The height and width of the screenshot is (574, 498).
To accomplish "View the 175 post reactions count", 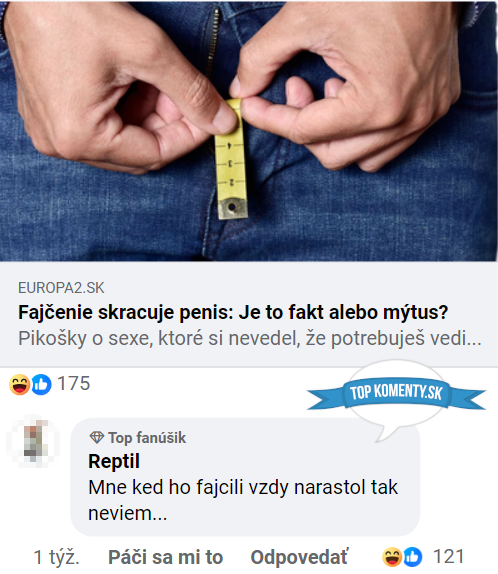I will pos(74,384).
